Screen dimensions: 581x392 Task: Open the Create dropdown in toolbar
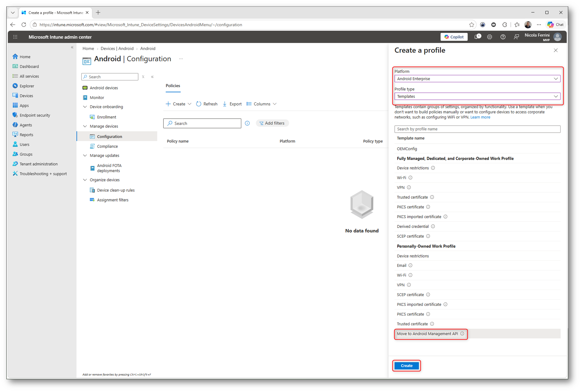178,104
